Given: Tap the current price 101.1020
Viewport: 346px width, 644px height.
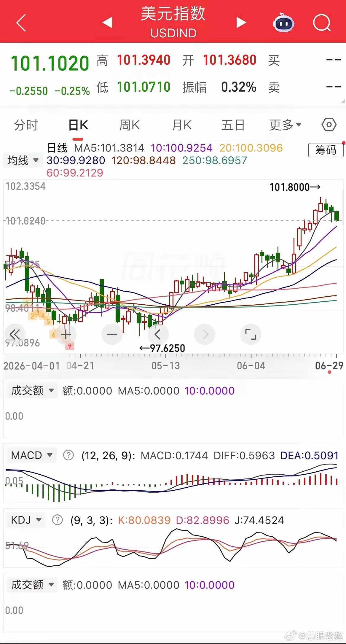Looking at the screenshot, I should [50, 63].
